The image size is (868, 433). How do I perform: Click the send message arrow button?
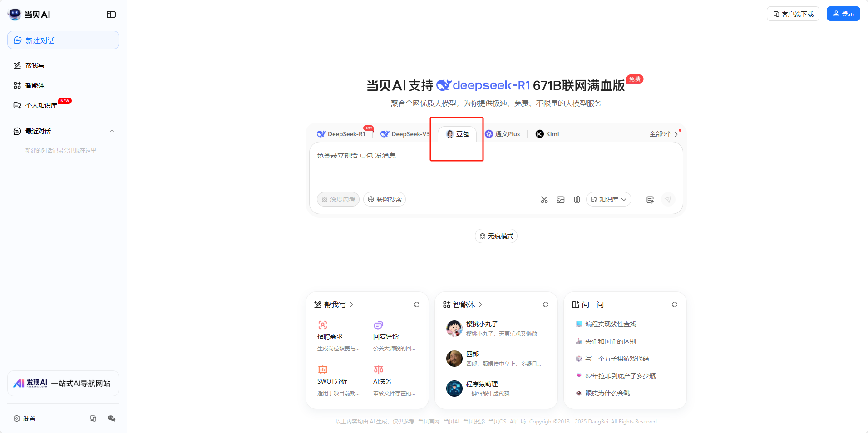click(x=668, y=199)
